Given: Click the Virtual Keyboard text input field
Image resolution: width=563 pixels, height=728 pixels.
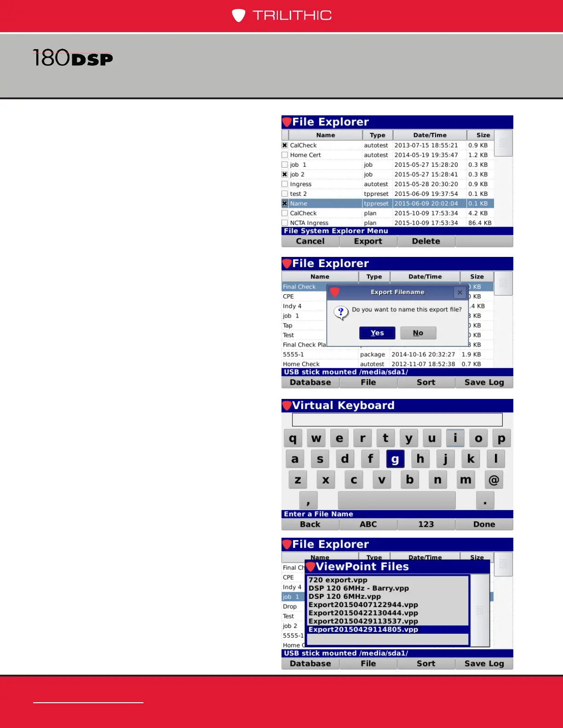Looking at the screenshot, I should click(397, 420).
